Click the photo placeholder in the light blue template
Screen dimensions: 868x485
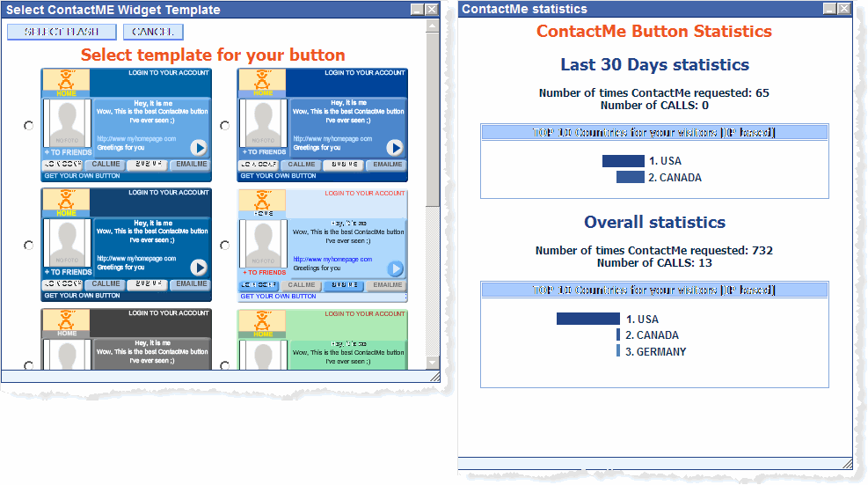pos(263,244)
